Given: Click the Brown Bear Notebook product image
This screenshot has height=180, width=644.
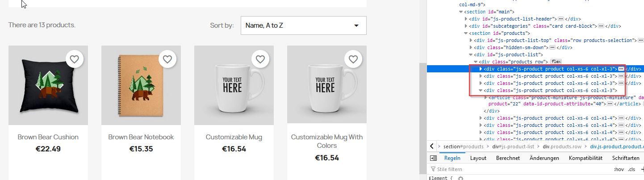Looking at the screenshot, I should point(141,85).
